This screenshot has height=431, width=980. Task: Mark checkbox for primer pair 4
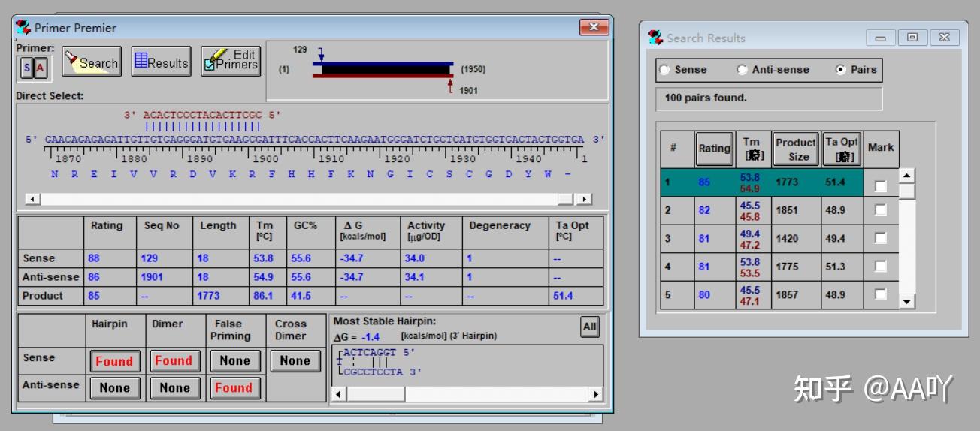coord(880,266)
